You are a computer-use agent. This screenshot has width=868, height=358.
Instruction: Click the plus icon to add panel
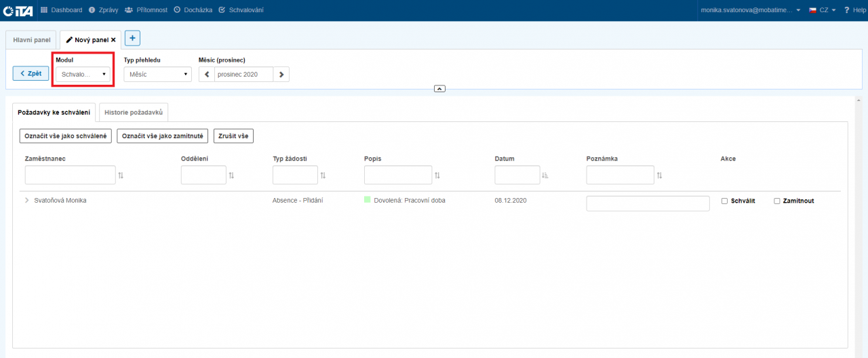click(133, 39)
